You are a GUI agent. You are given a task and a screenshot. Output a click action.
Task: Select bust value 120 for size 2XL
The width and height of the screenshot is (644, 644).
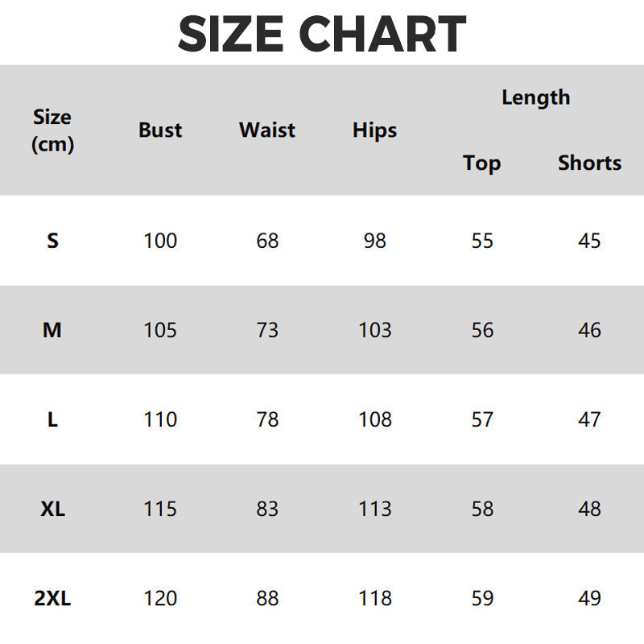coord(160,598)
